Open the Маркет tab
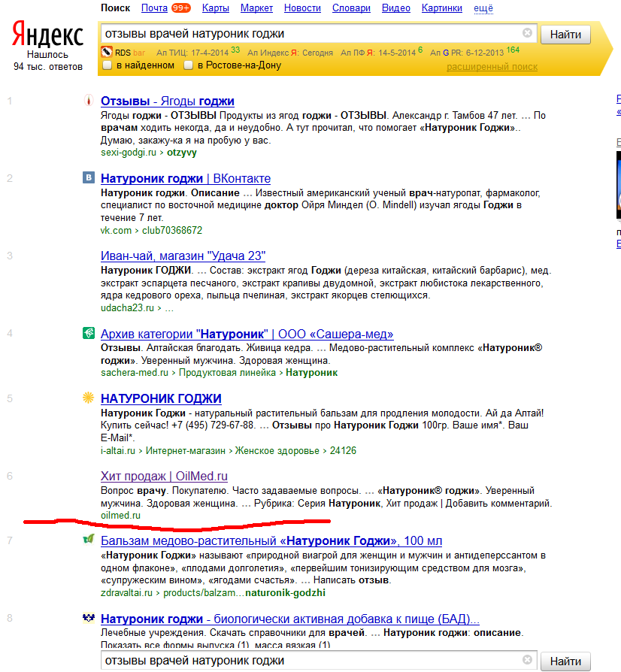621x672 pixels. [256, 8]
